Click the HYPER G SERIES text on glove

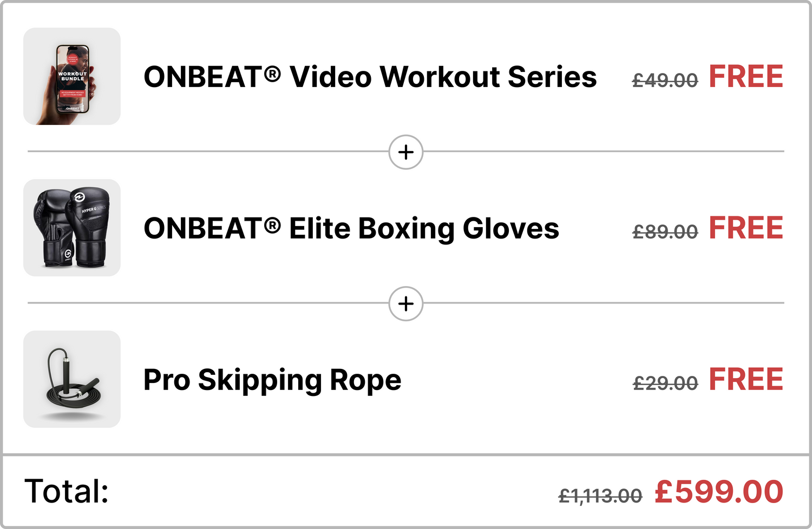pos(94,209)
